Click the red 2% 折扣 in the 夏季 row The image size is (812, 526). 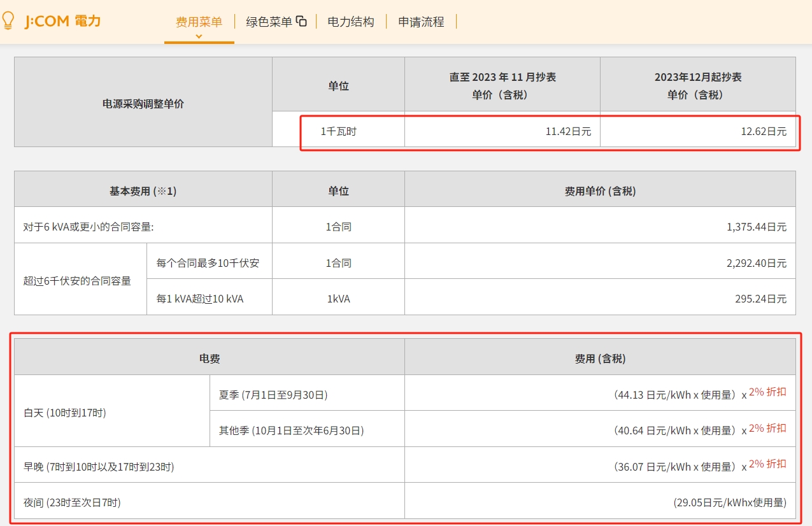click(767, 392)
